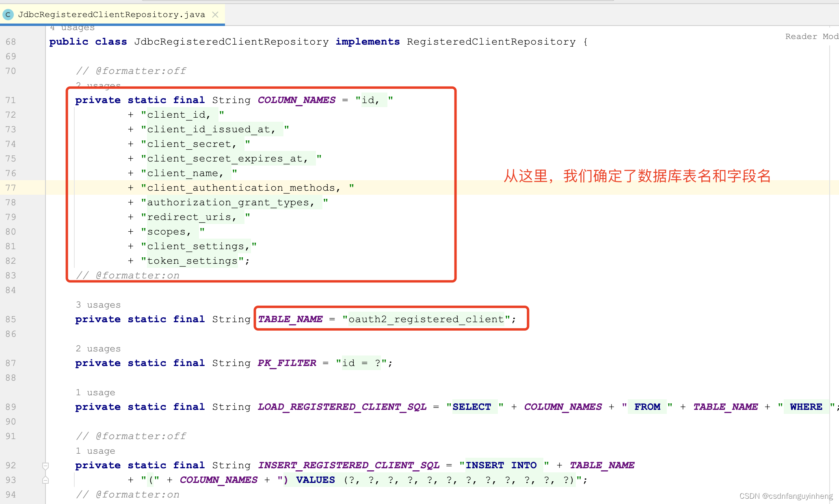Close the JdbcRegisteredClientRepository.java tab
The image size is (839, 504).
coord(215,15)
